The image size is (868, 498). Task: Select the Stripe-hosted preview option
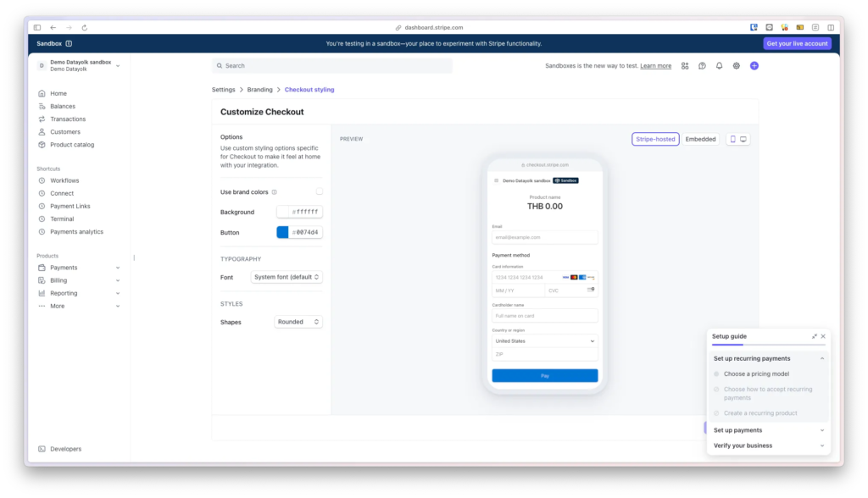coord(655,140)
